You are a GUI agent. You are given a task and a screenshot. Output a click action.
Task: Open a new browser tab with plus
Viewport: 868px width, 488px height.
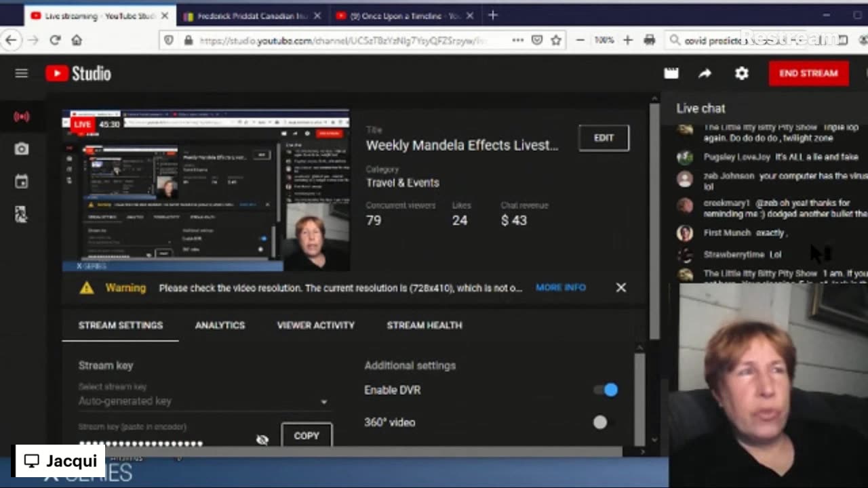tap(493, 16)
